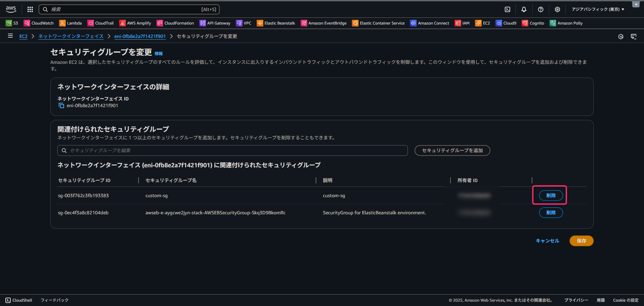Open the Asia Pacific (Tokyo) region dropdown

598,9
